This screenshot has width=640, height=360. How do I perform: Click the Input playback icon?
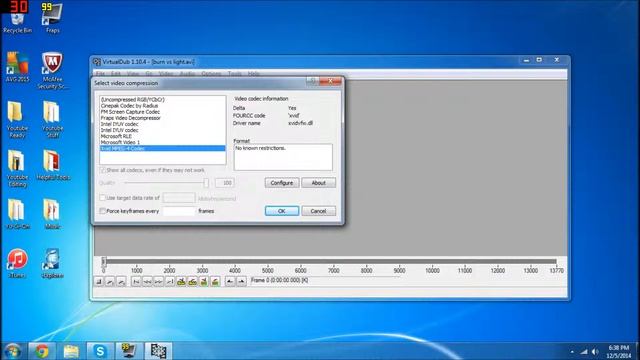[110, 282]
